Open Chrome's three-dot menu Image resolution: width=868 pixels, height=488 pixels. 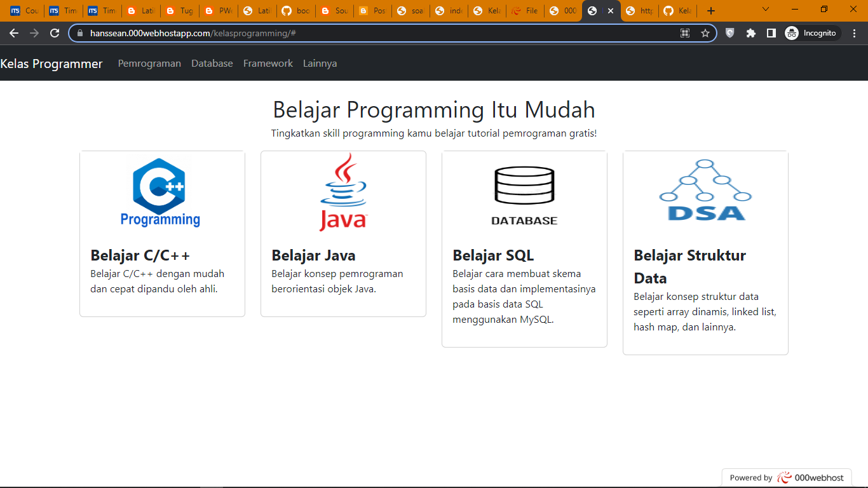coord(855,33)
